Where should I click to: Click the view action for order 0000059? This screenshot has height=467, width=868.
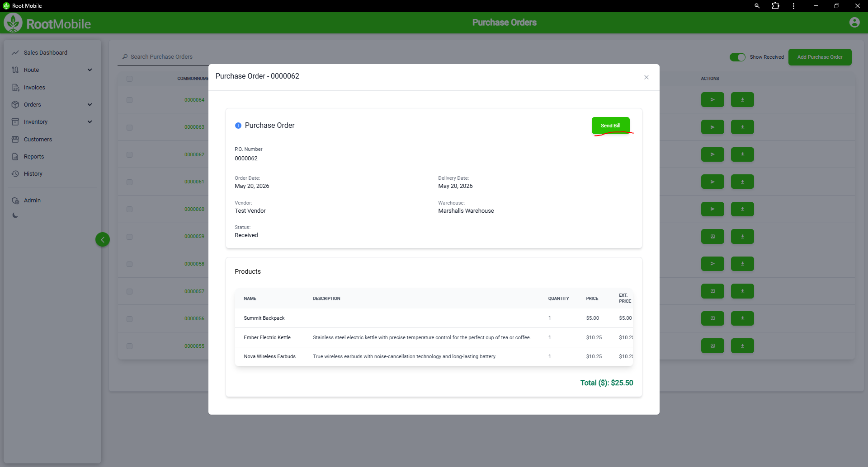point(712,236)
